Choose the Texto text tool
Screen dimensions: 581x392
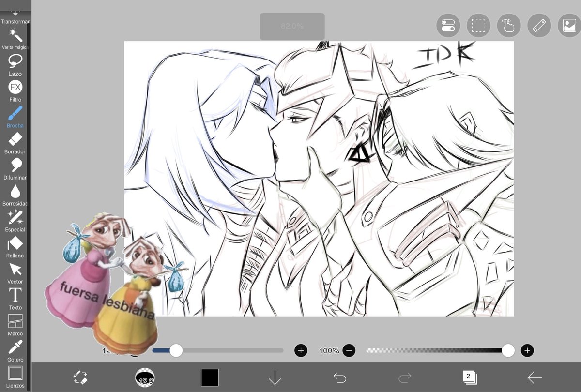pos(15,299)
